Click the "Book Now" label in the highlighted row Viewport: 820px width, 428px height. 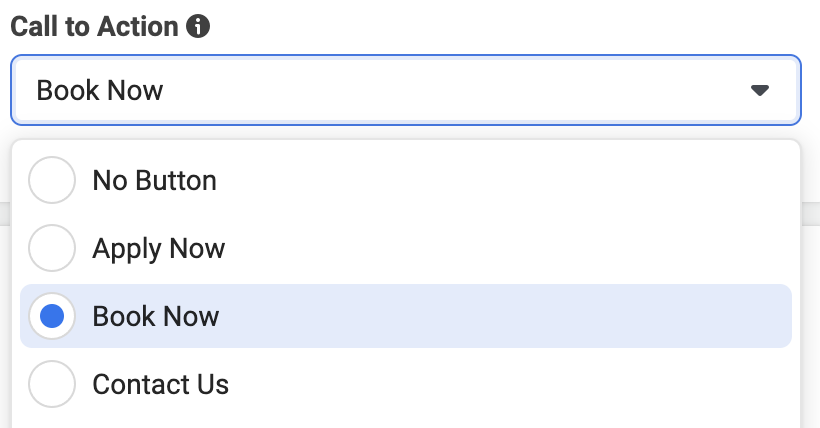click(155, 317)
